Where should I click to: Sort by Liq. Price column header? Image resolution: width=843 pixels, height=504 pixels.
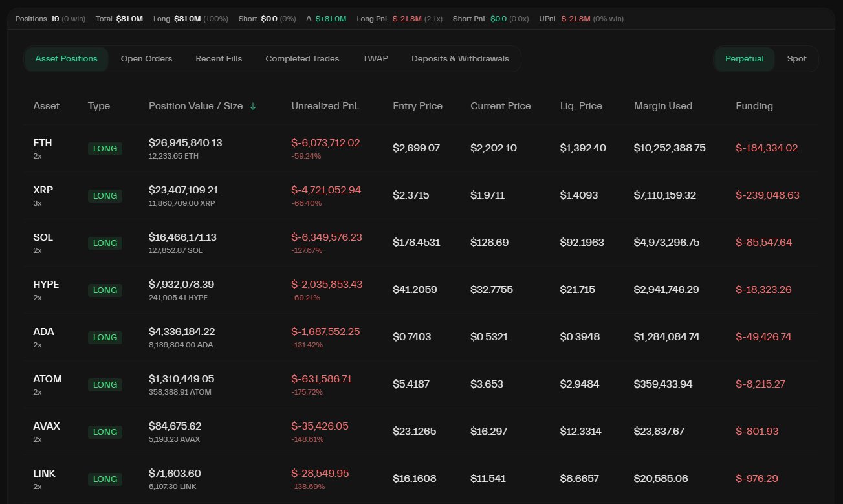point(581,106)
